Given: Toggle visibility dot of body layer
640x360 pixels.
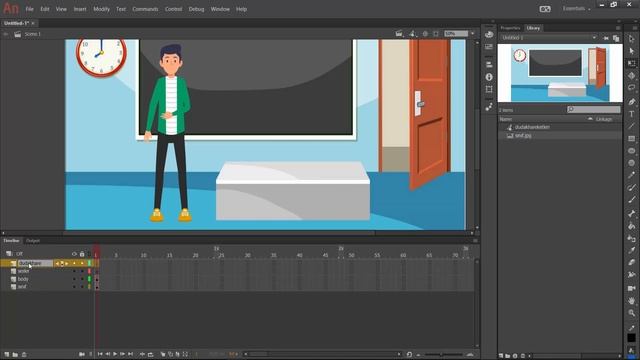Looking at the screenshot, I should 74,279.
